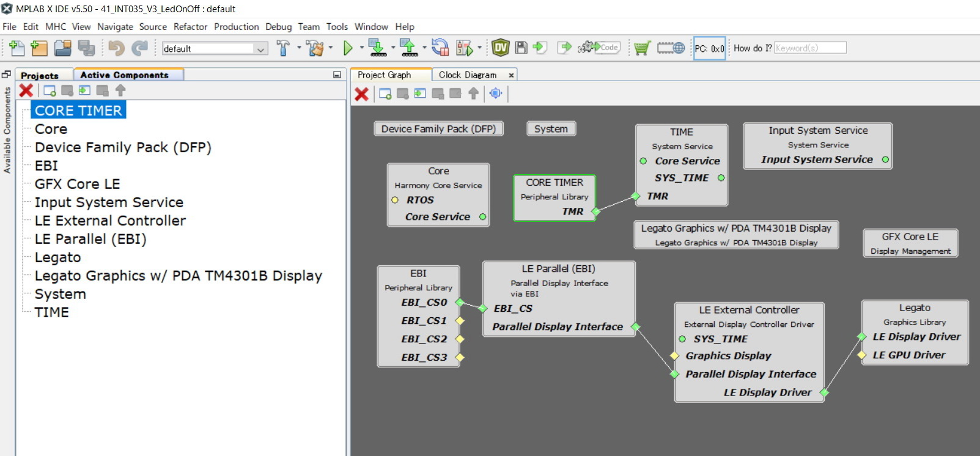
Task: Open the MHC menu
Action: 56,27
